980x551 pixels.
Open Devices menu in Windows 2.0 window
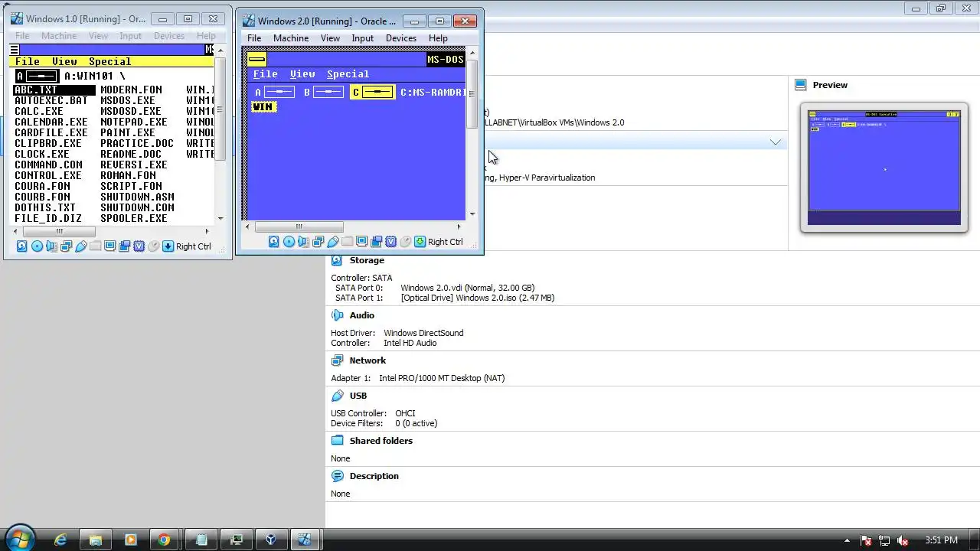[x=401, y=38]
